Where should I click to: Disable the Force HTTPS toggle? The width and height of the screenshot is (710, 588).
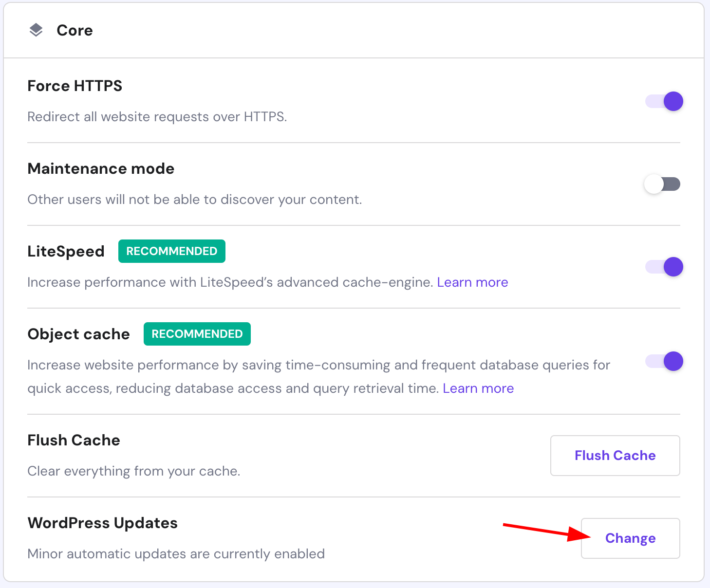[x=664, y=101]
